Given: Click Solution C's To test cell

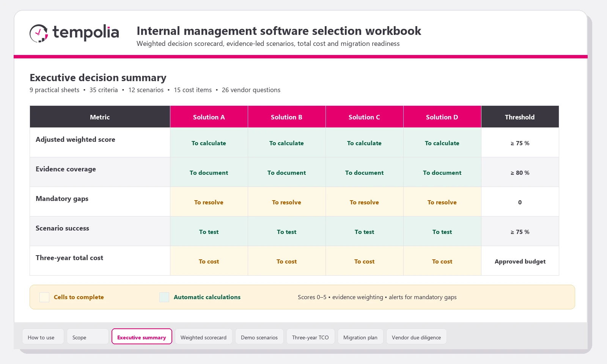Looking at the screenshot, I should (365, 231).
